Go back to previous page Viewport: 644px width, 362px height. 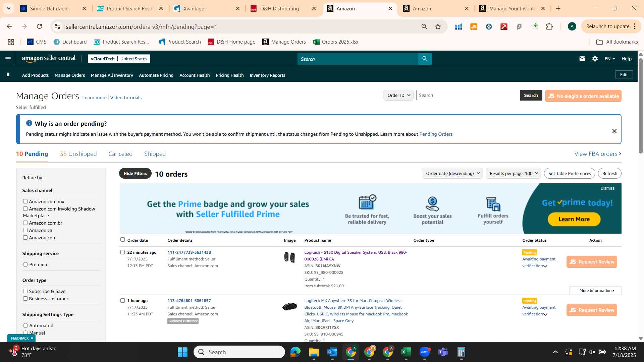(x=9, y=26)
